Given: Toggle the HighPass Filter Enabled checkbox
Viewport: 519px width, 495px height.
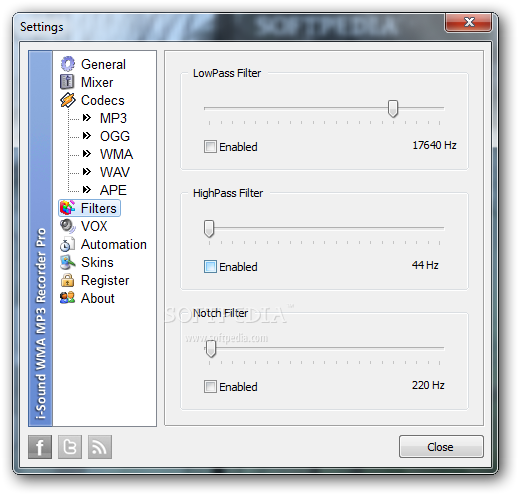Looking at the screenshot, I should point(210,267).
